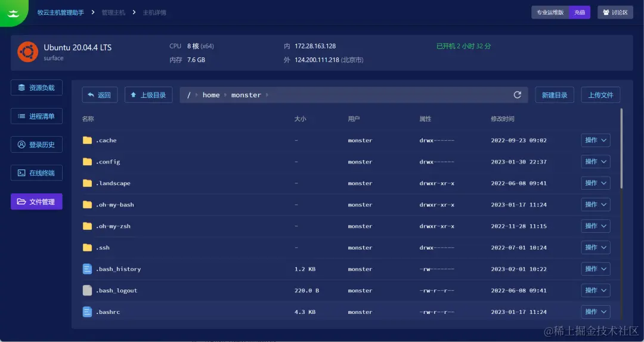Screen dimensions: 644x342
Task: Click 属性 column header
Action: tap(425, 119)
